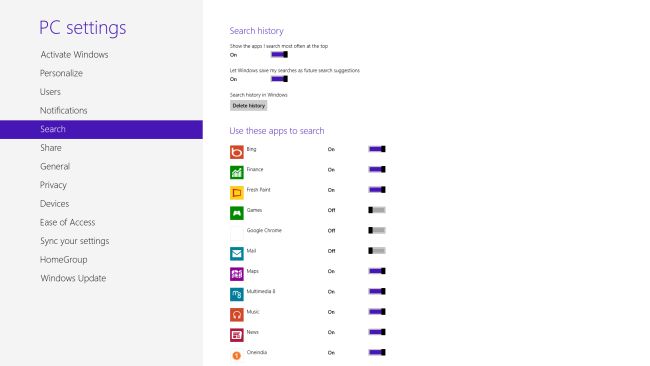Click the Search history heading
Viewport: 650px width, 366px height.
[257, 31]
